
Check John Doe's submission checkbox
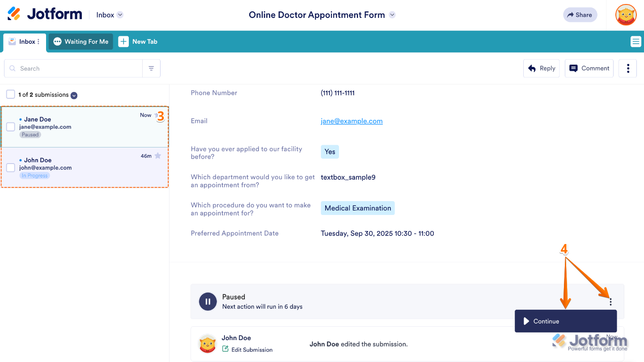(10, 168)
